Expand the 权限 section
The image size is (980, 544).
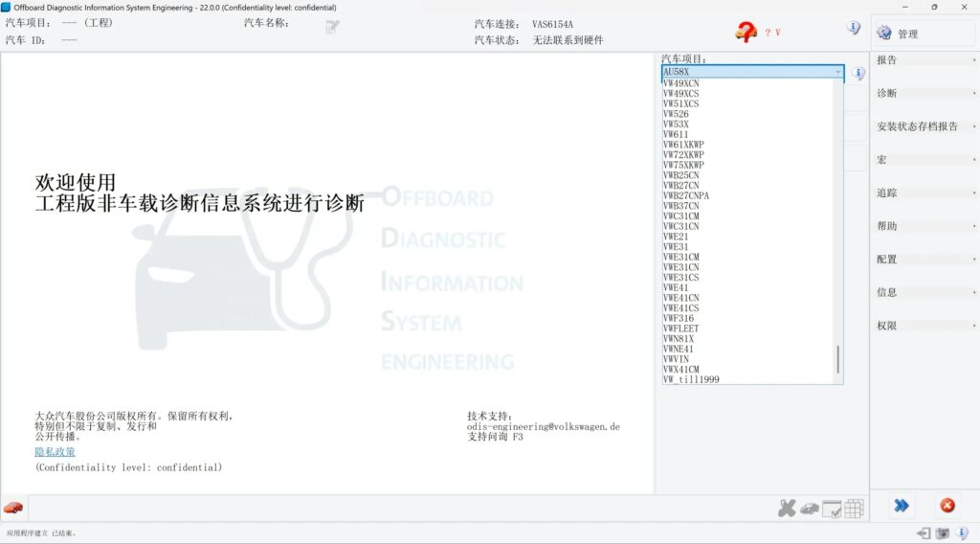pos(925,325)
